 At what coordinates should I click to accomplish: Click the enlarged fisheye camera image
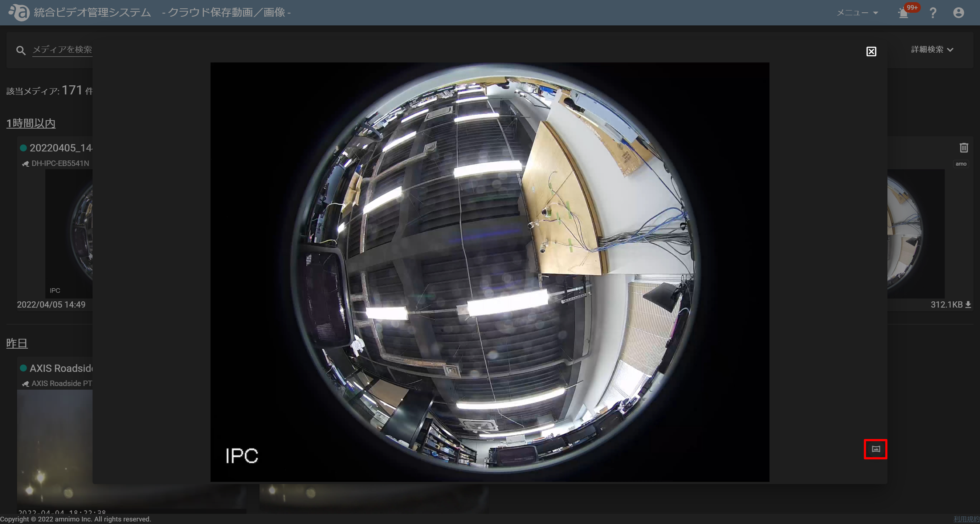click(490, 272)
